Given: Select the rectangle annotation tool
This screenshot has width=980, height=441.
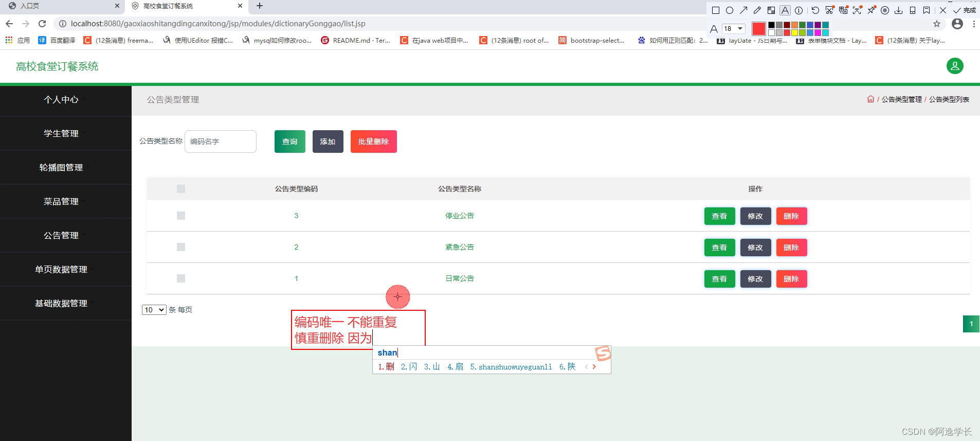Looking at the screenshot, I should [716, 10].
